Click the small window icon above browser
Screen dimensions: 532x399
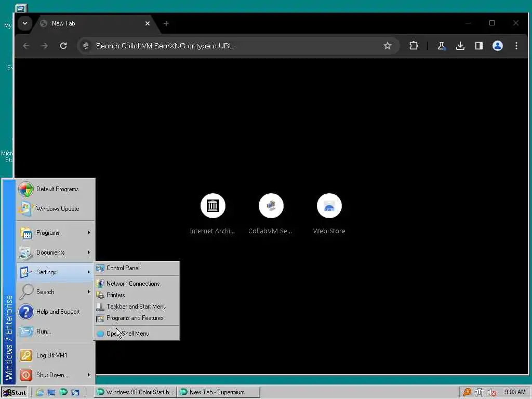pos(21,8)
